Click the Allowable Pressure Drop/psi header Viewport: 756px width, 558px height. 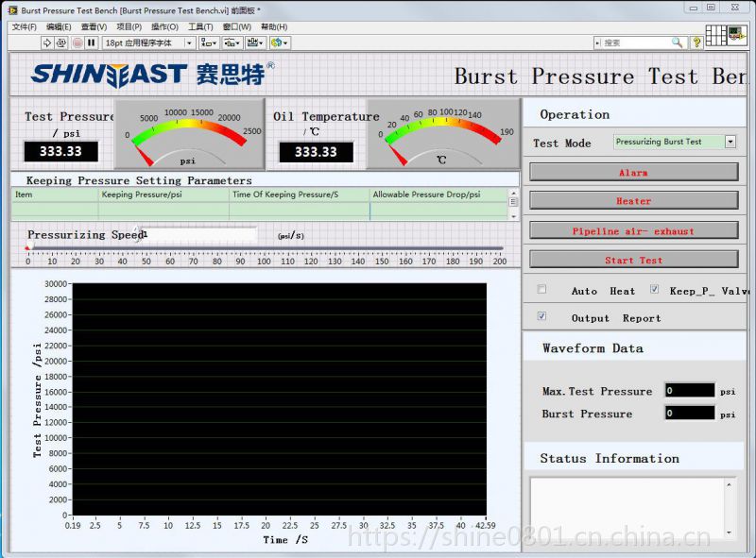tap(438, 194)
